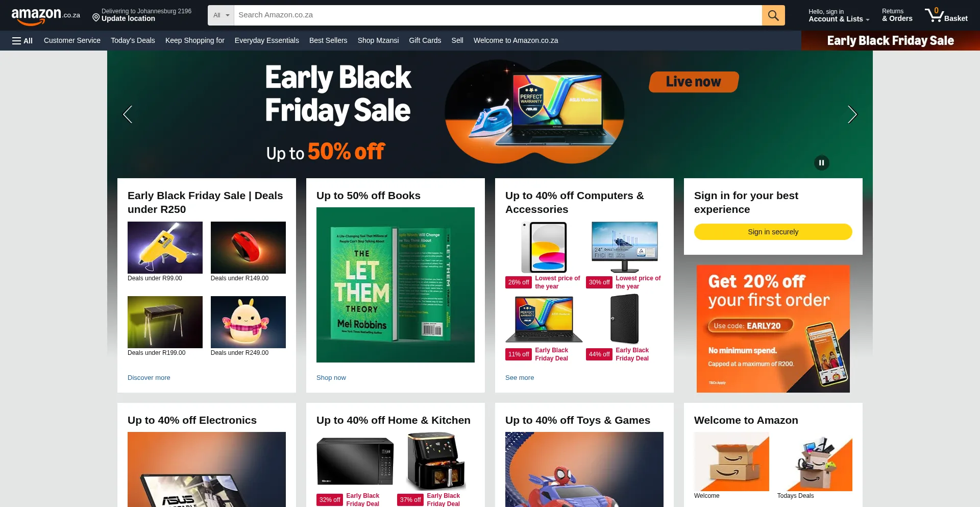The image size is (980, 507).
Task: Click the location pin Update location
Action: click(142, 15)
